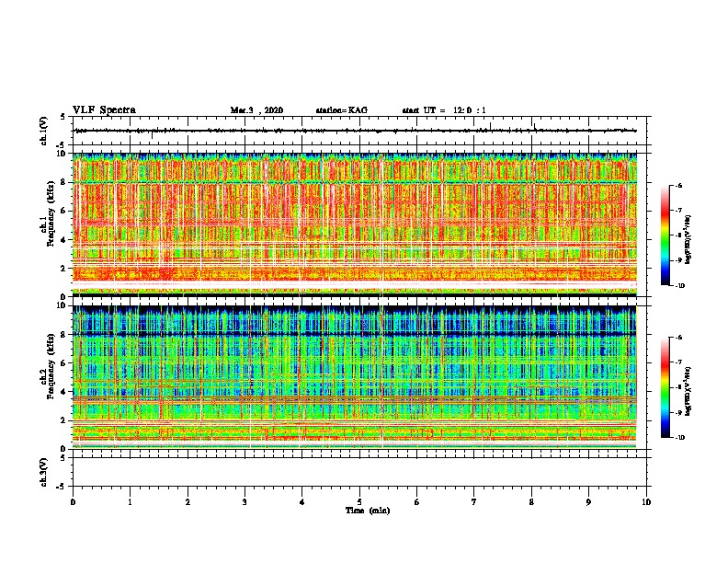Click the '5' tick on ch.1(V) axis

[63, 117]
